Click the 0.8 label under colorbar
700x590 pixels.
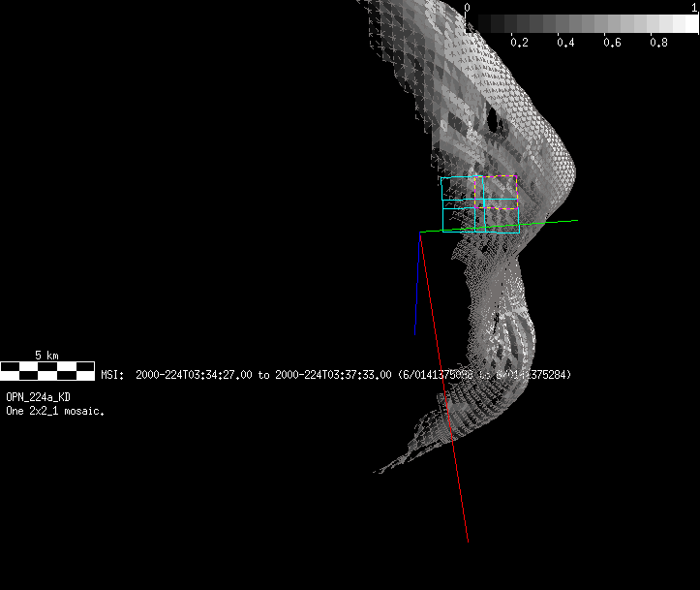click(658, 43)
